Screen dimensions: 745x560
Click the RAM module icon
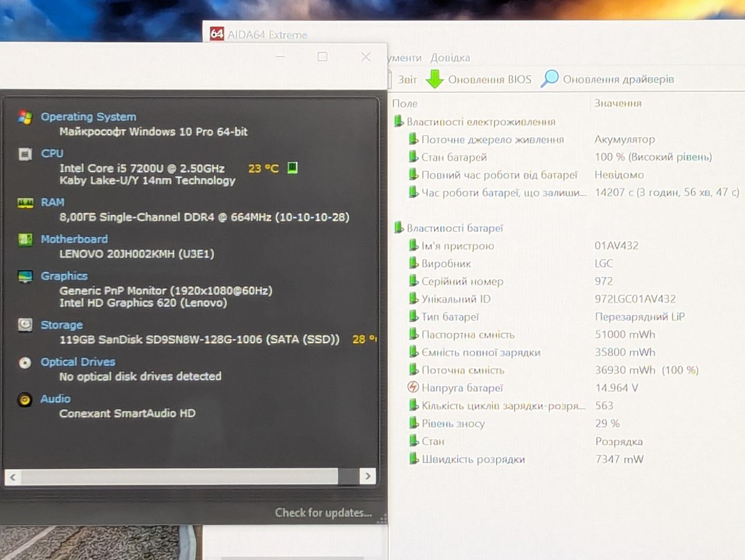pos(25,202)
